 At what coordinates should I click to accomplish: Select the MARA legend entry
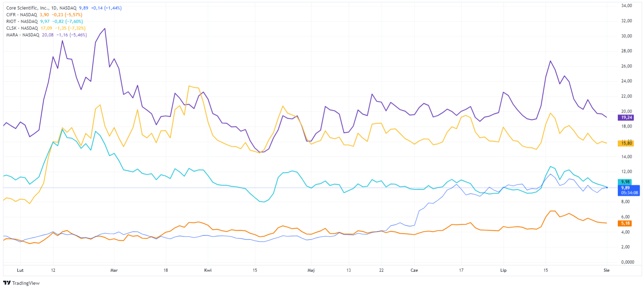[12, 35]
